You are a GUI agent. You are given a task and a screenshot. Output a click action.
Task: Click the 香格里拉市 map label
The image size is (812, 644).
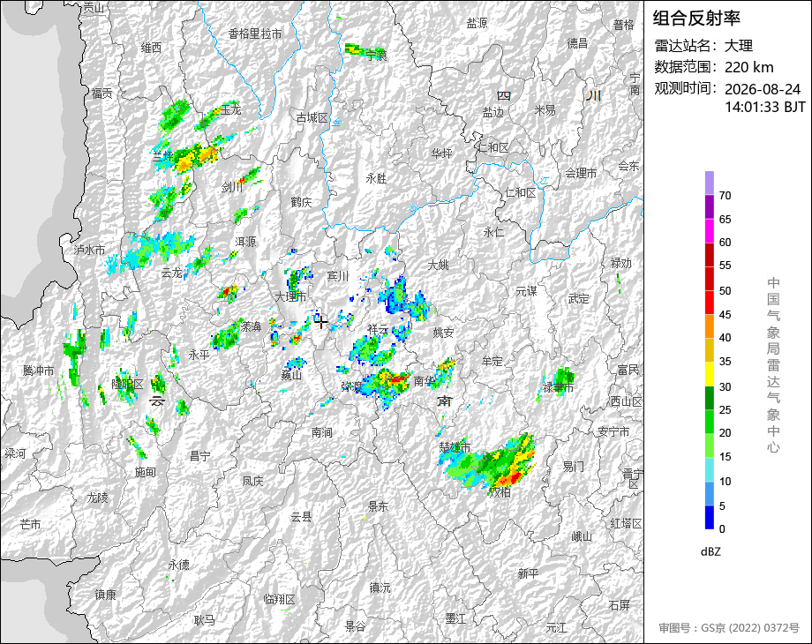[x=255, y=34]
